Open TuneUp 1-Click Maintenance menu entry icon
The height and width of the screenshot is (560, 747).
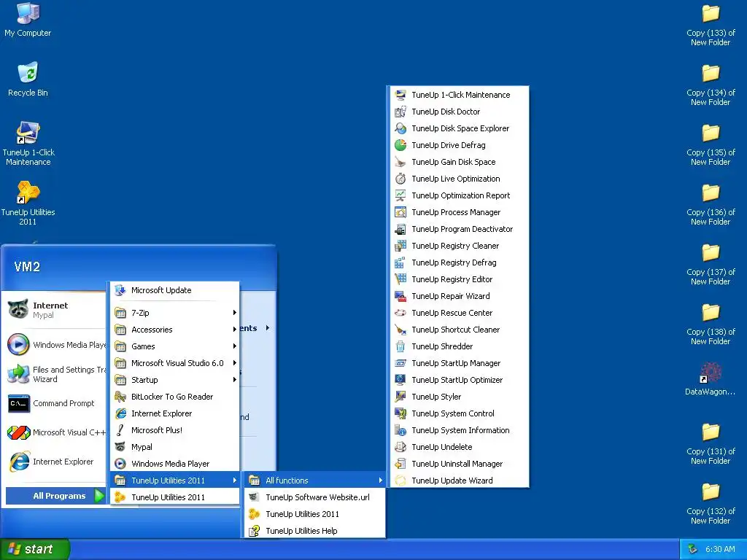(400, 95)
